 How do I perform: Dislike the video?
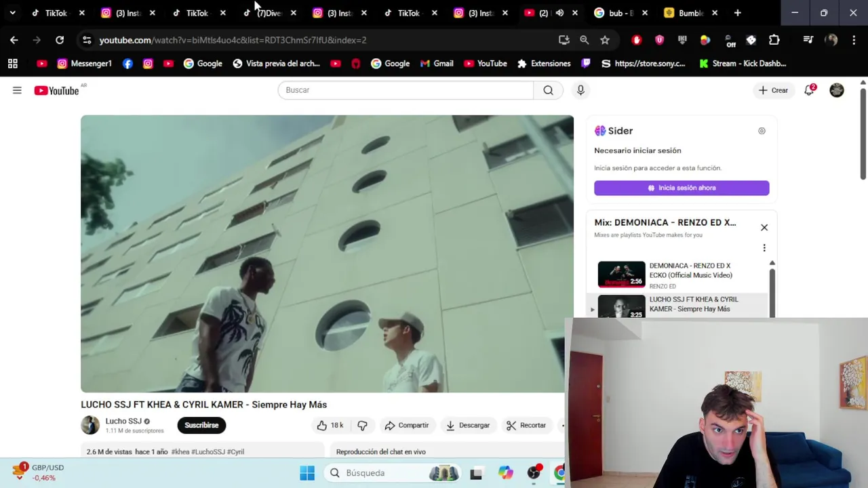coord(363,426)
